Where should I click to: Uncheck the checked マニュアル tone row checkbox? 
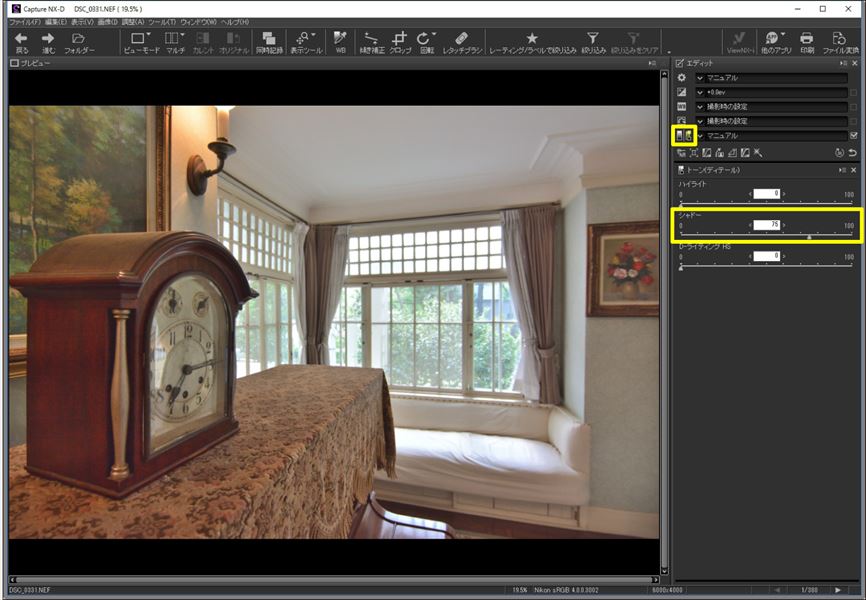click(854, 135)
